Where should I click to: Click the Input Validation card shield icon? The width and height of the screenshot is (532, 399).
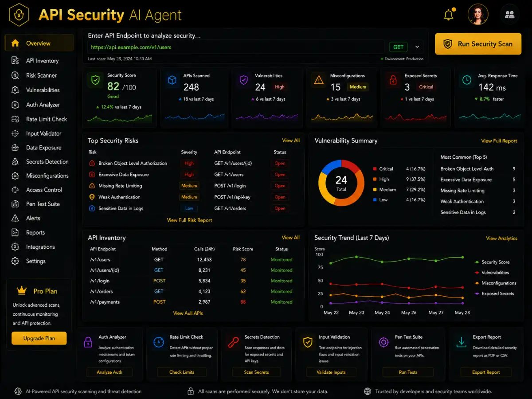[x=308, y=342]
